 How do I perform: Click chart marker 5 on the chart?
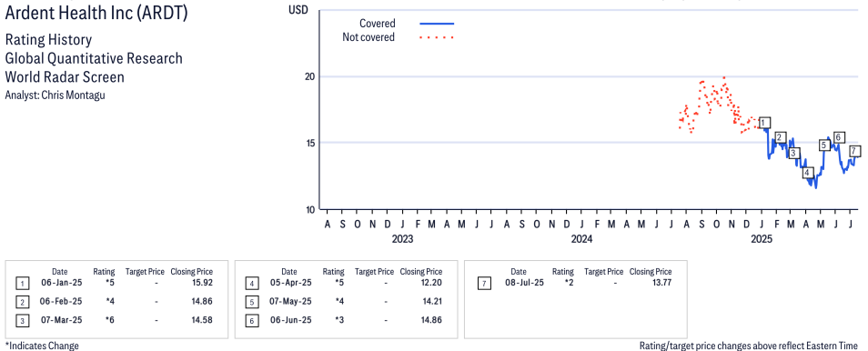click(x=823, y=145)
